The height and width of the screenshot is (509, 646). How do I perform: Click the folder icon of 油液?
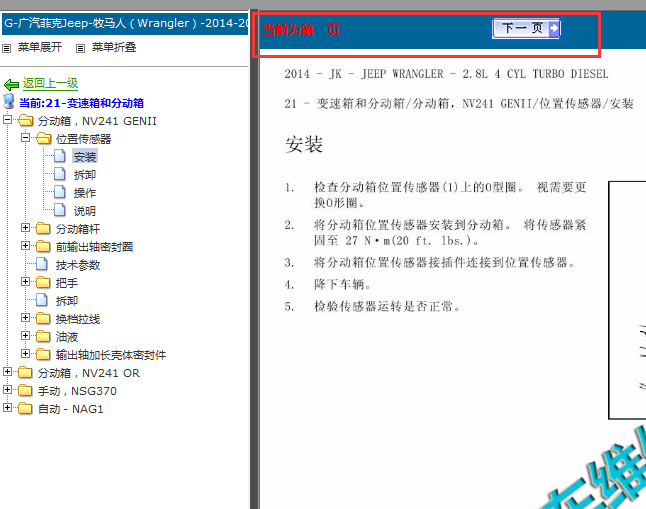point(43,336)
